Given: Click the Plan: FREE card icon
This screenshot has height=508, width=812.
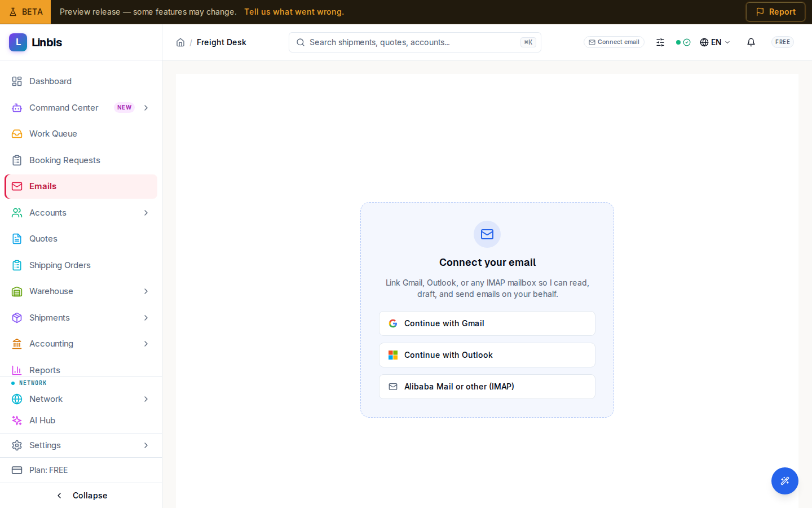Looking at the screenshot, I should pyautogui.click(x=17, y=470).
